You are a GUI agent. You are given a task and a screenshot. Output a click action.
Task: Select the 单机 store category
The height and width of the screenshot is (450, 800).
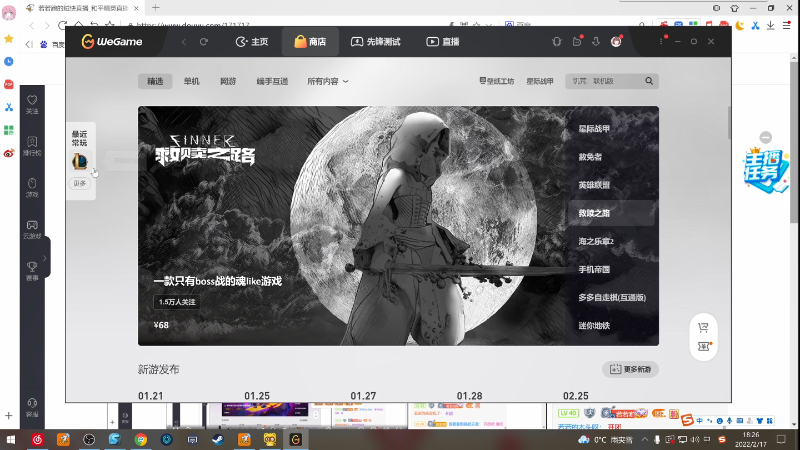click(x=191, y=81)
